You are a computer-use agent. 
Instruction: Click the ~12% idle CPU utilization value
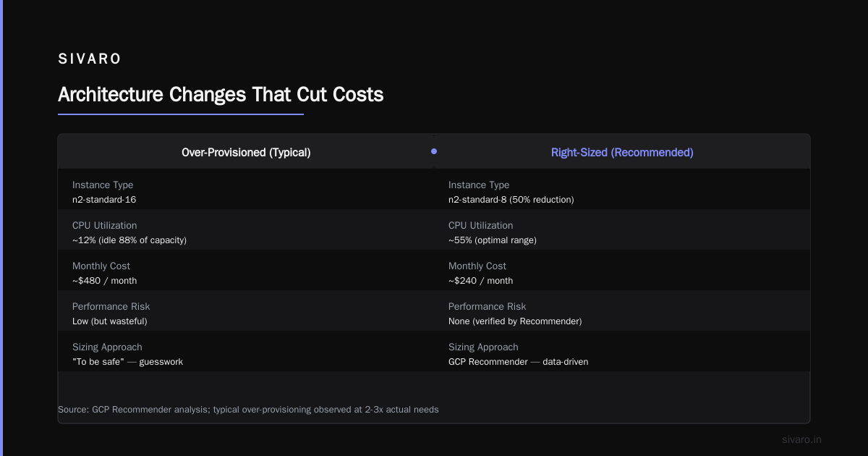coord(129,240)
